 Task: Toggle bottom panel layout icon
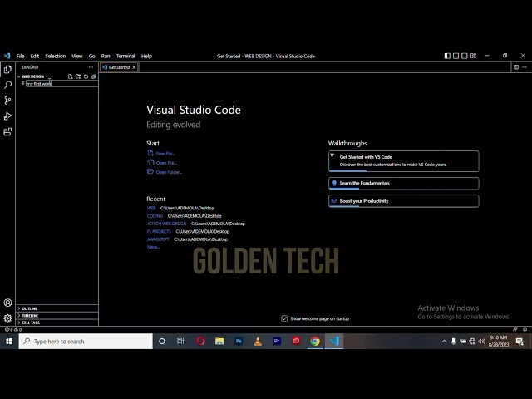pyautogui.click(x=456, y=56)
